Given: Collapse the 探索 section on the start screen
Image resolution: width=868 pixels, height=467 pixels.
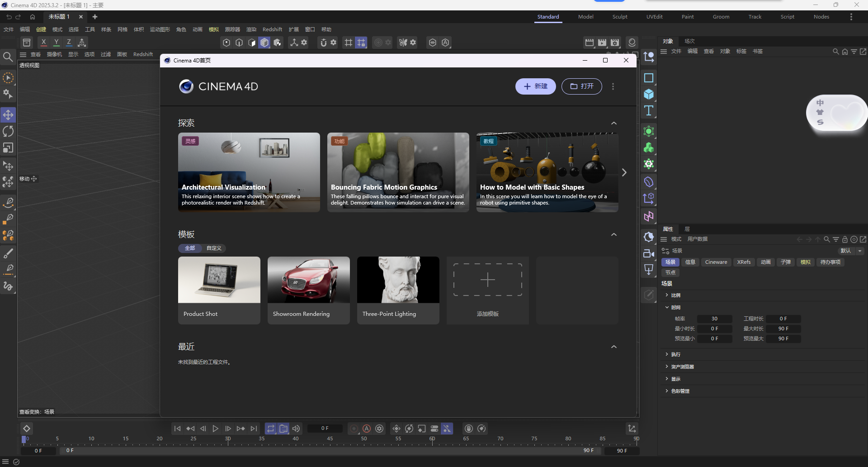Looking at the screenshot, I should (613, 123).
